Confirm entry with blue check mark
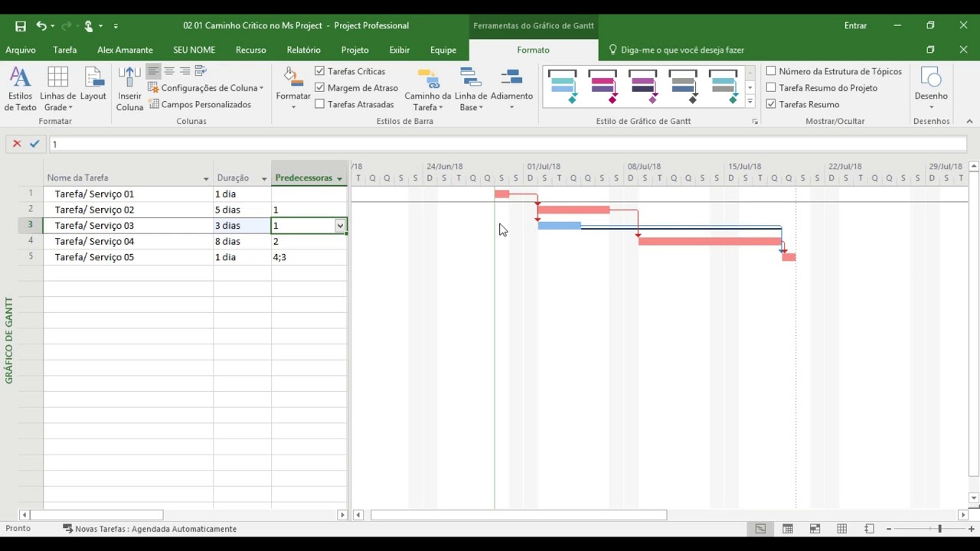The width and height of the screenshot is (980, 551). pos(34,144)
